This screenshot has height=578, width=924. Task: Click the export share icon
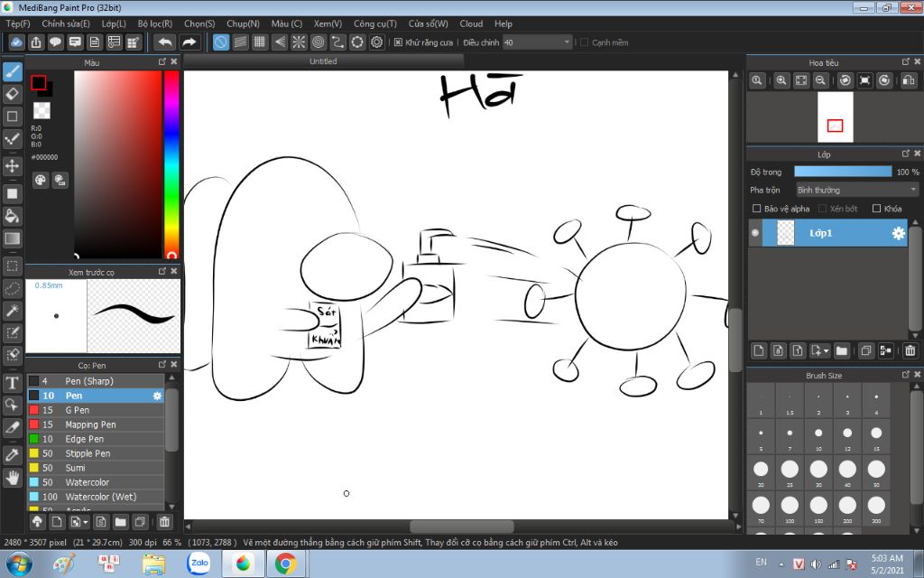point(36,42)
